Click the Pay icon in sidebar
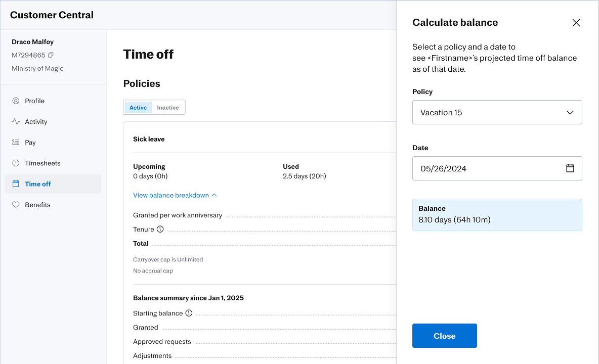599x364 pixels. click(x=16, y=143)
